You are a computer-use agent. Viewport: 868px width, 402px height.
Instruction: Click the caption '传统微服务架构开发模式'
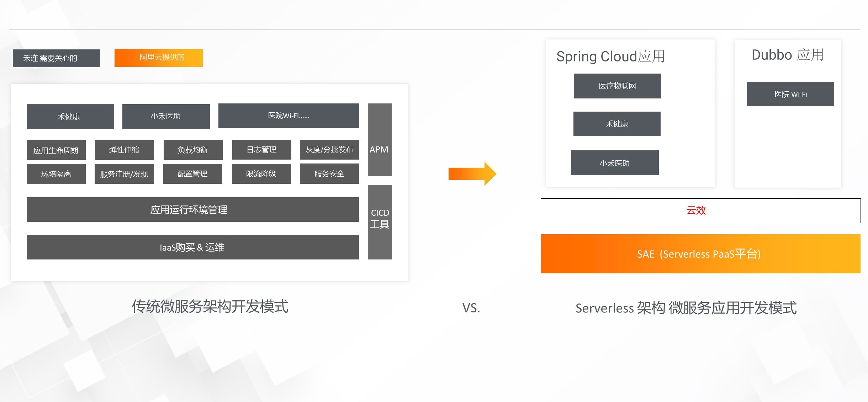coord(210,306)
